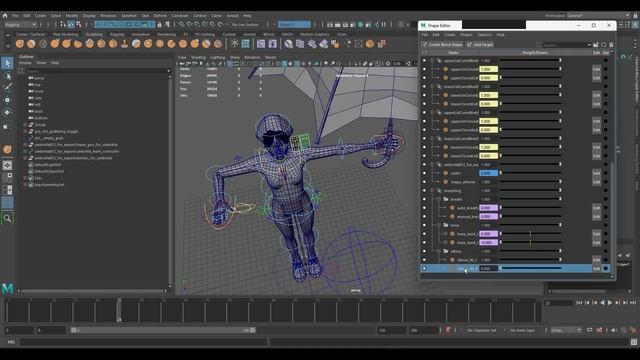This screenshot has height=360, width=640.
Task: Select the Relax sculpting tool
Action: pos(43,44)
